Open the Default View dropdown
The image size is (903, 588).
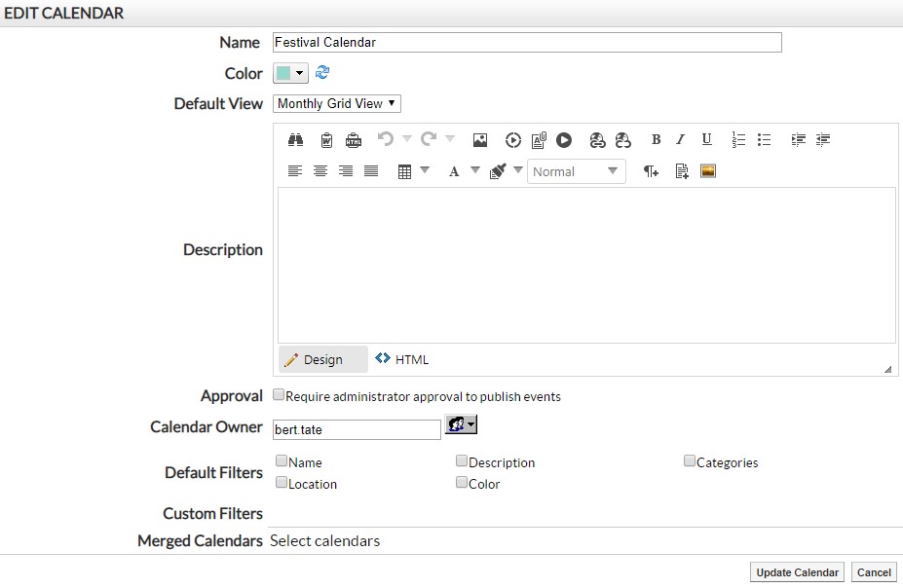pyautogui.click(x=336, y=103)
